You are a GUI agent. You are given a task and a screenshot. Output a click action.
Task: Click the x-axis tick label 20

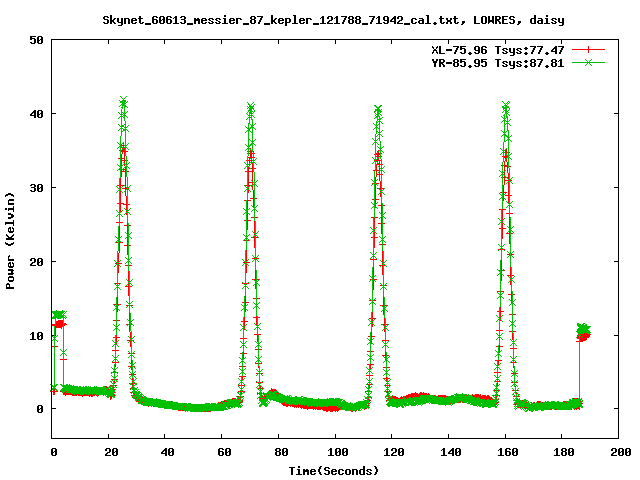click(111, 452)
